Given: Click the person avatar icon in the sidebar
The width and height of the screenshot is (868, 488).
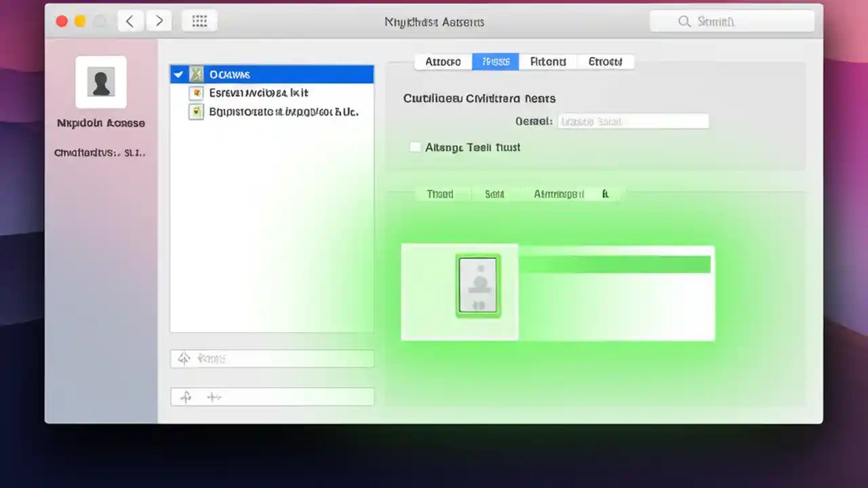Looking at the screenshot, I should 100,81.
